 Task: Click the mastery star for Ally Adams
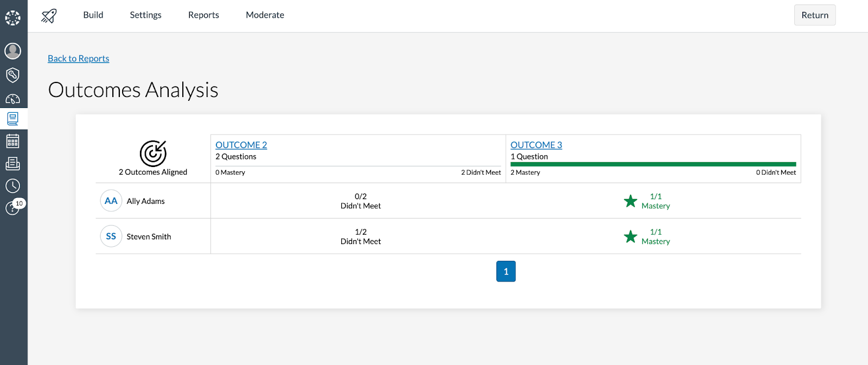point(630,201)
